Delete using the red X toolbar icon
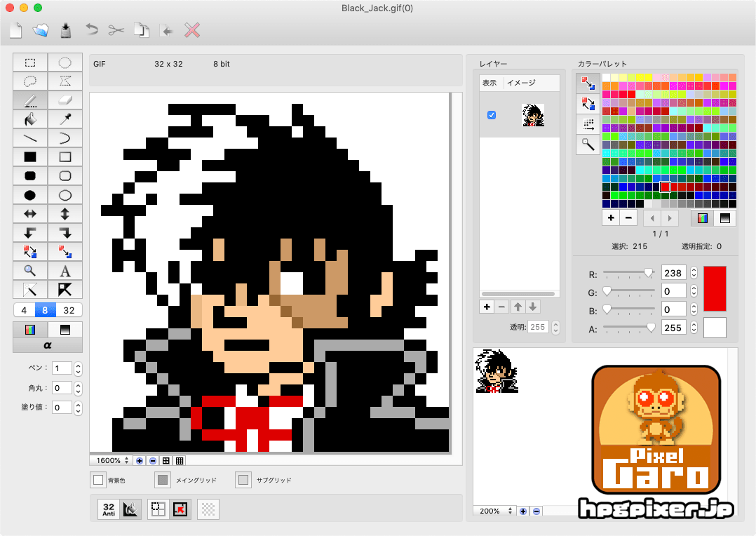The width and height of the screenshot is (756, 536). coord(192,30)
